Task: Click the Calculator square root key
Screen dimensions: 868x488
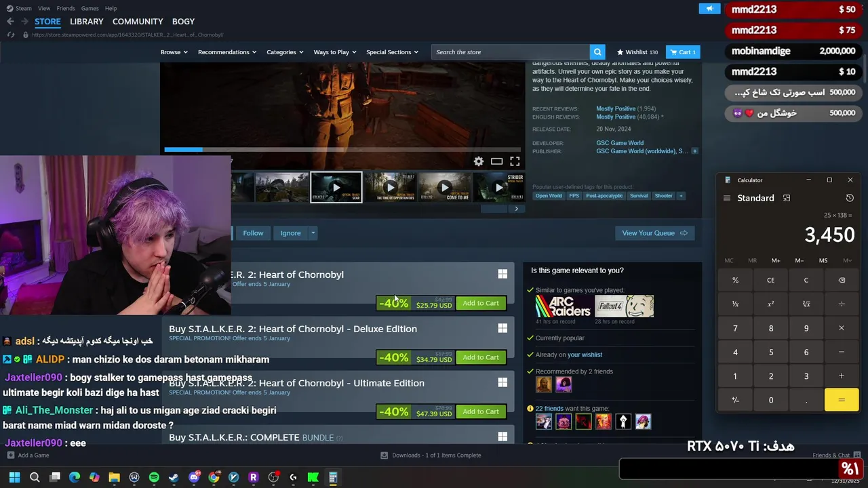Action: click(806, 304)
